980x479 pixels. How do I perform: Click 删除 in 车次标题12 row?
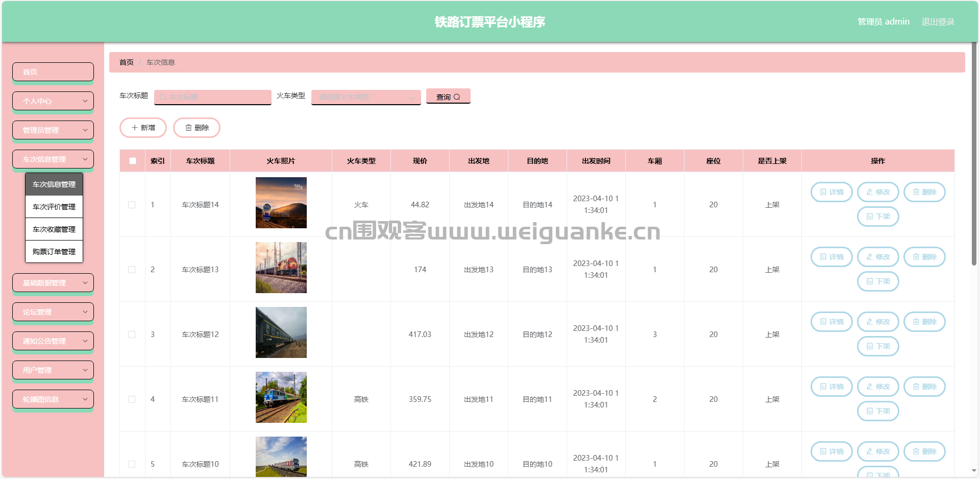(924, 322)
